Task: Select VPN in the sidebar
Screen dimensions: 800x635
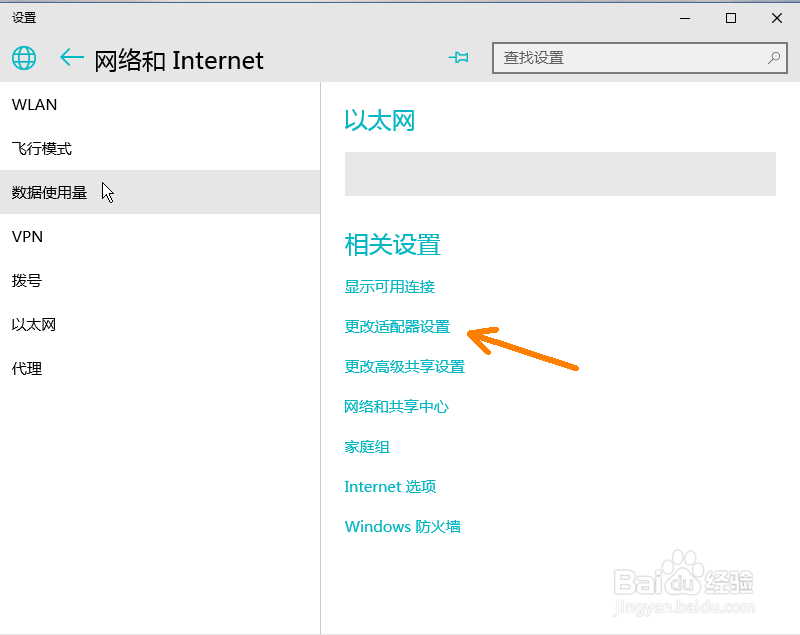Action: (x=27, y=236)
